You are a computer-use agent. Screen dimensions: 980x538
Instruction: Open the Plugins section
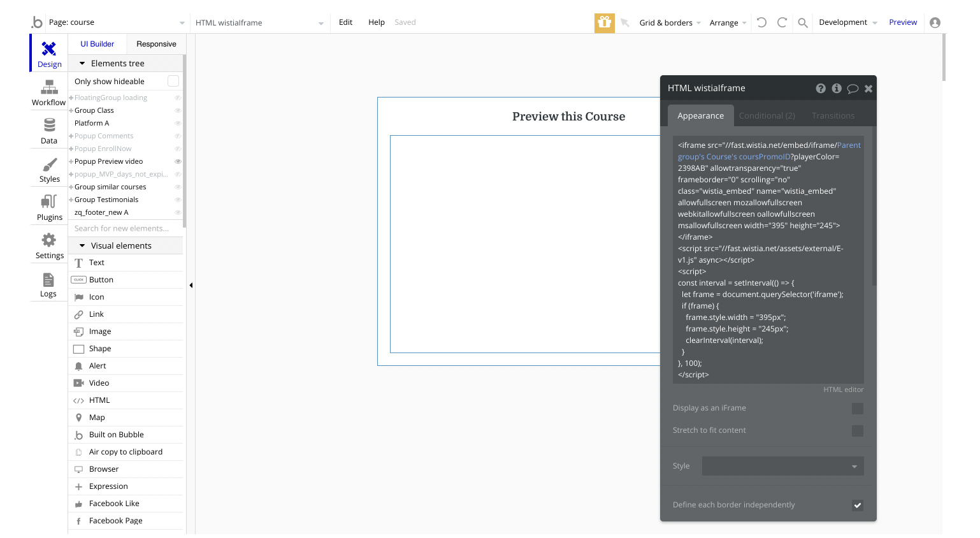49,208
